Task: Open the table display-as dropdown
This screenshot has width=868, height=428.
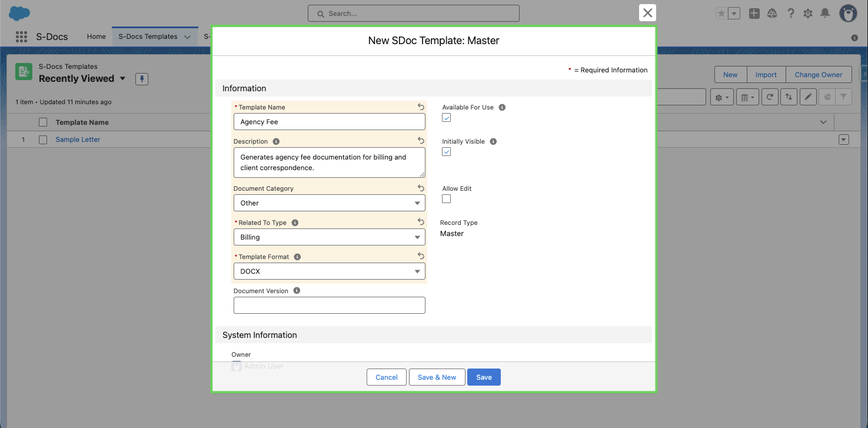Action: click(747, 97)
